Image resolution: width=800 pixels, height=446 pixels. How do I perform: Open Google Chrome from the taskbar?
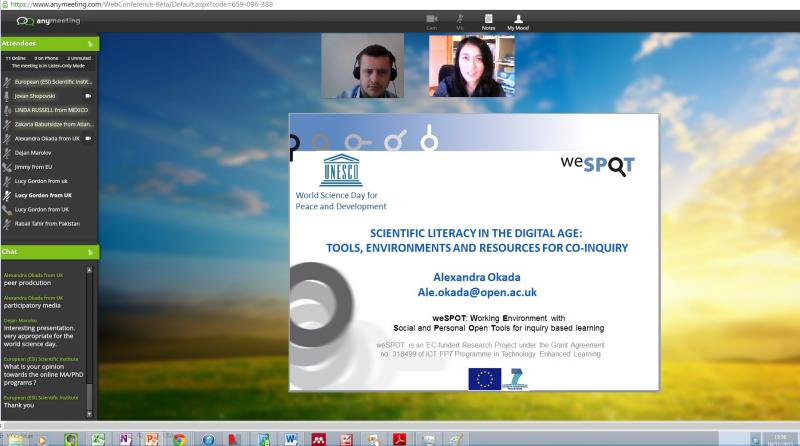tap(179, 439)
